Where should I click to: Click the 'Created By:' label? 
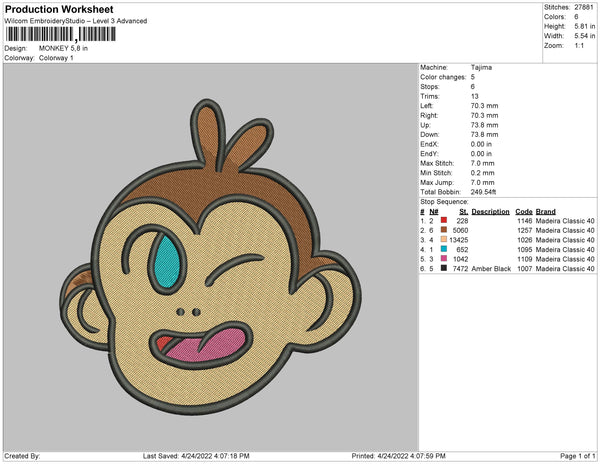point(22,456)
